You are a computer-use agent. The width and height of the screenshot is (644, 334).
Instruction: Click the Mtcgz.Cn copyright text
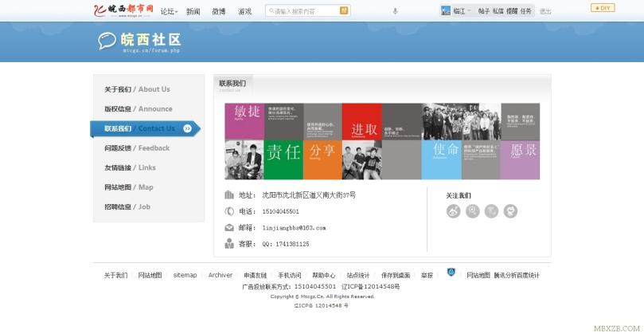(x=322, y=297)
